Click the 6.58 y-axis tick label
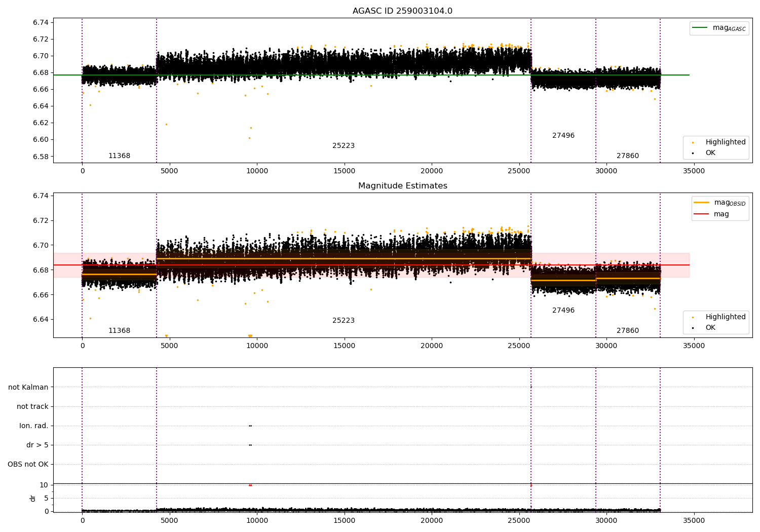The image size is (760, 532). [41, 157]
